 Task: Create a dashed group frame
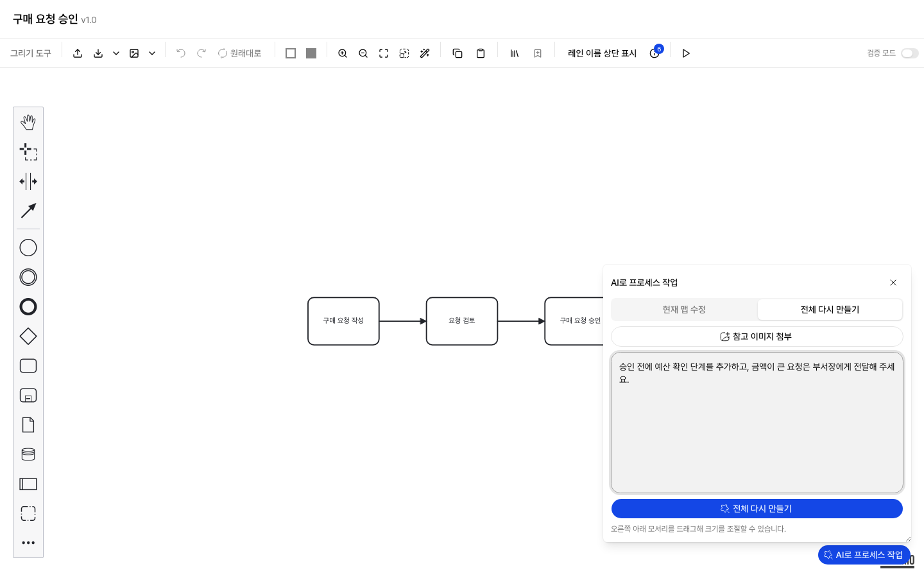28,514
